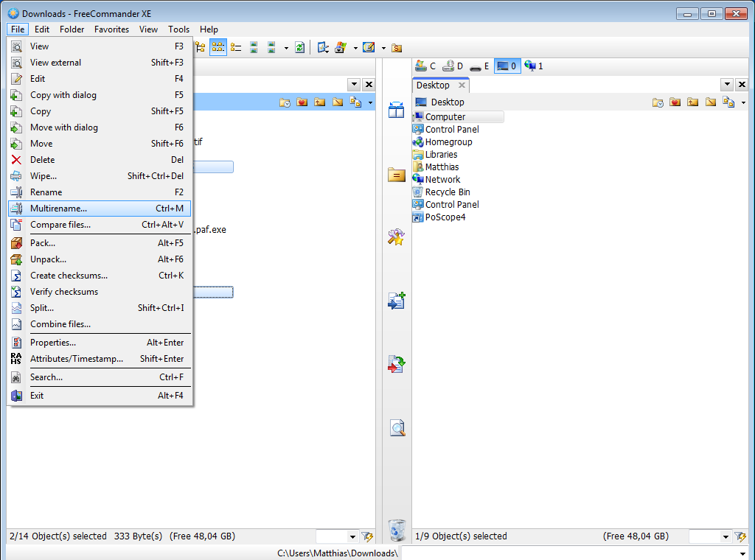The width and height of the screenshot is (755, 560).
Task: Click history folder icon in left panel
Action: 285,102
